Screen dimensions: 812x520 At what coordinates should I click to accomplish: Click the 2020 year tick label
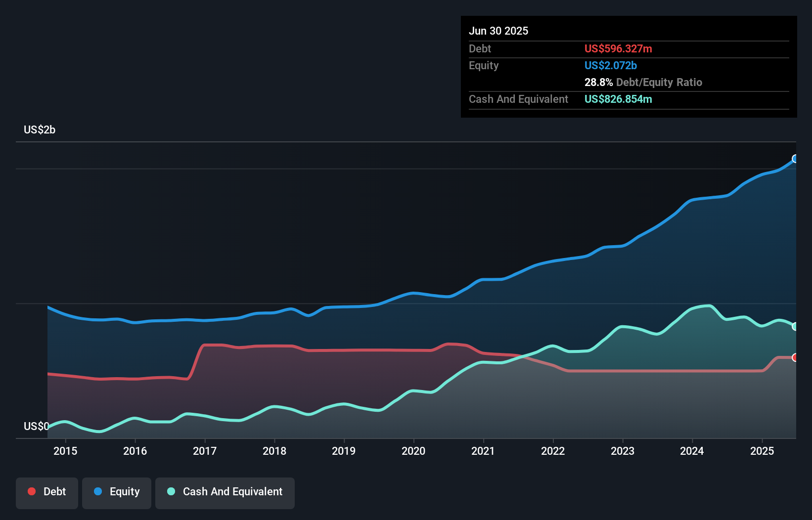click(413, 451)
